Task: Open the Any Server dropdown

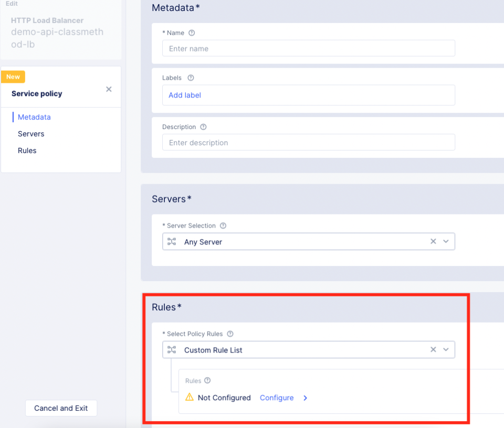Action: pos(446,241)
